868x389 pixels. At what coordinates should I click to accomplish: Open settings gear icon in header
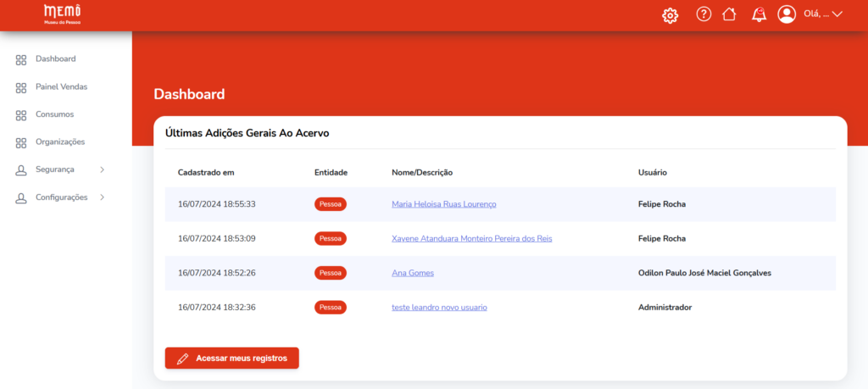[670, 15]
